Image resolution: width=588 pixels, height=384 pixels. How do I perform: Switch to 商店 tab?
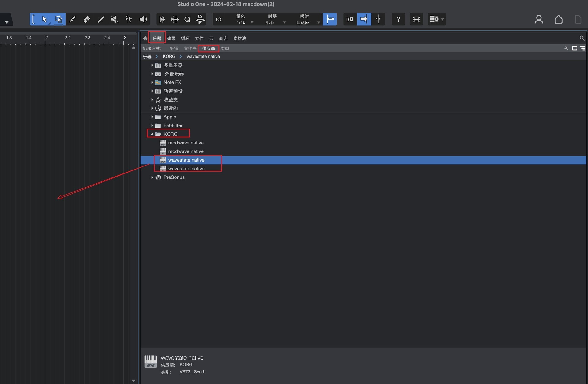coord(223,38)
